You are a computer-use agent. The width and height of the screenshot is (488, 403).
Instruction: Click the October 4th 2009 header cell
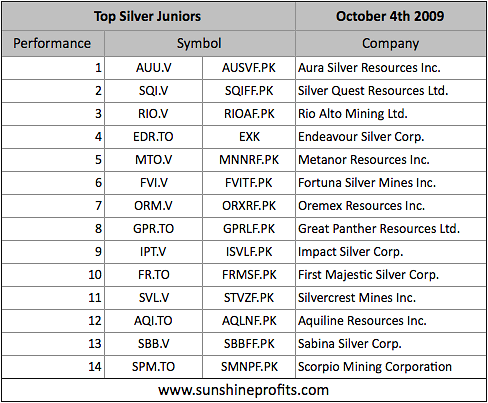(x=390, y=16)
